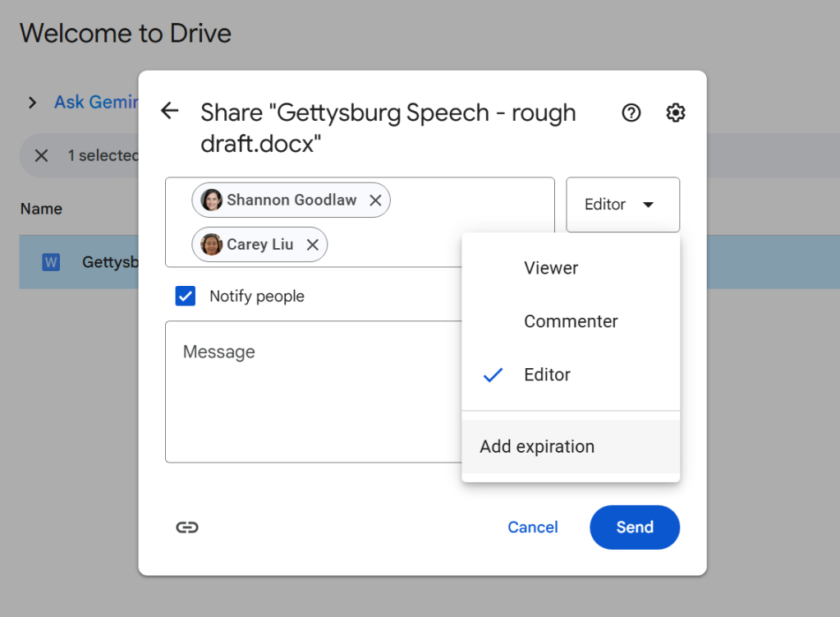Click the Editor option with the checkmark
840x617 pixels.
click(x=547, y=375)
